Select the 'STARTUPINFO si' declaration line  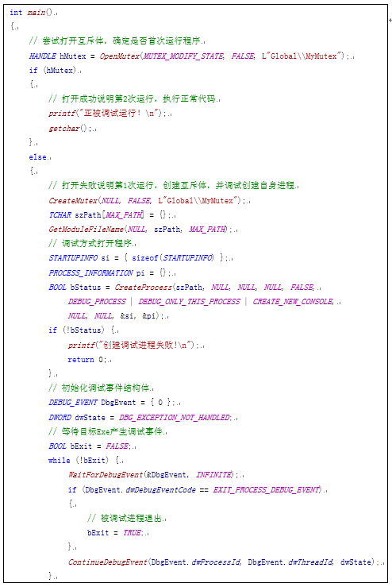(x=138, y=258)
